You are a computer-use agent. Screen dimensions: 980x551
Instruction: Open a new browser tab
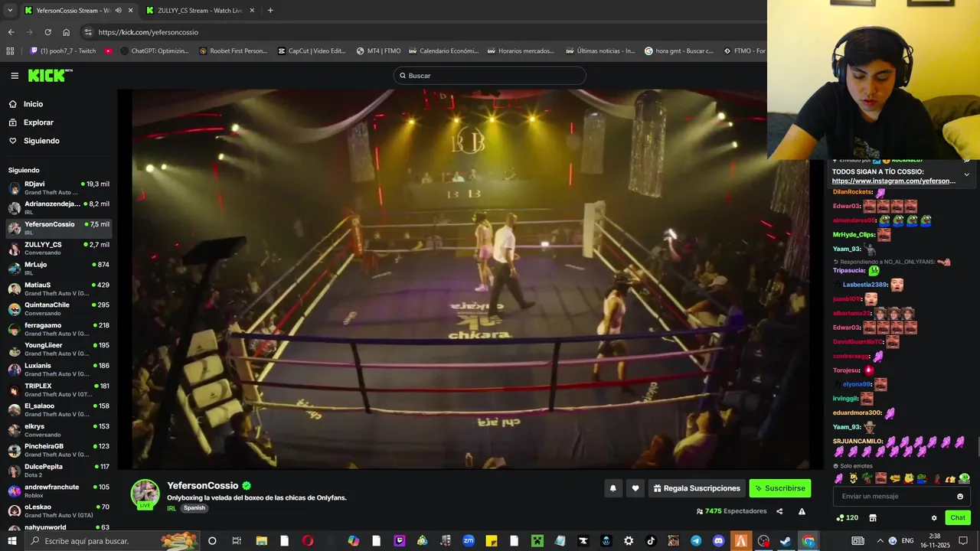270,11
